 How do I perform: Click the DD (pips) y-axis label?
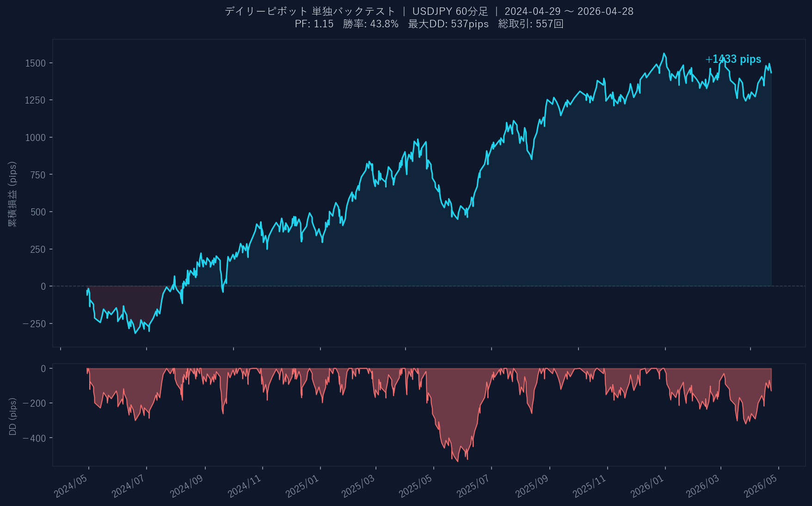(x=12, y=416)
